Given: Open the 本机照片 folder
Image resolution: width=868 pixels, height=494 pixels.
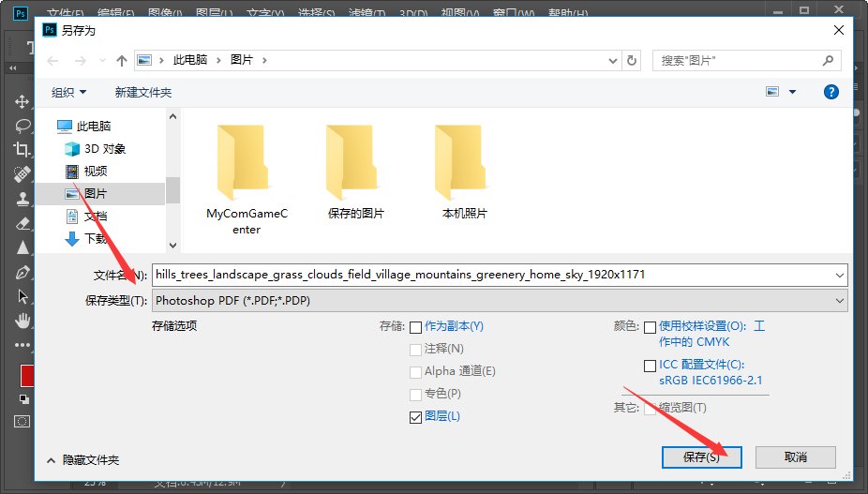Looking at the screenshot, I should pyautogui.click(x=464, y=172).
